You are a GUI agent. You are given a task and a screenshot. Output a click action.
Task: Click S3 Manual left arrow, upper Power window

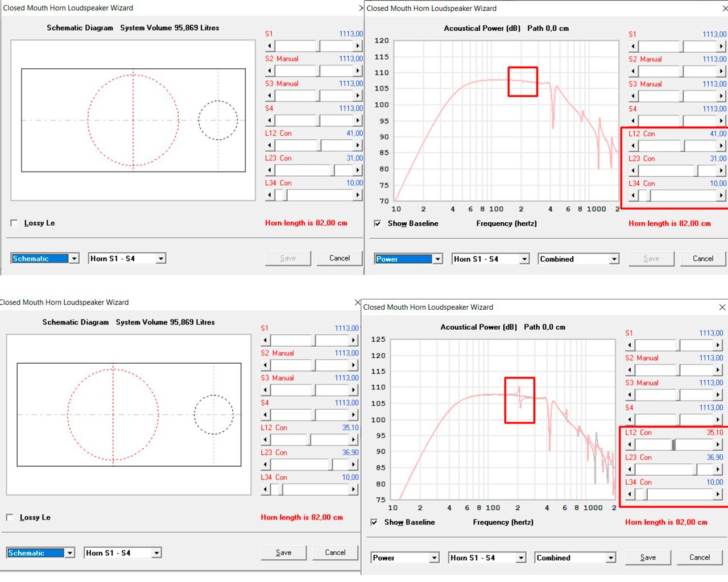pyautogui.click(x=633, y=96)
